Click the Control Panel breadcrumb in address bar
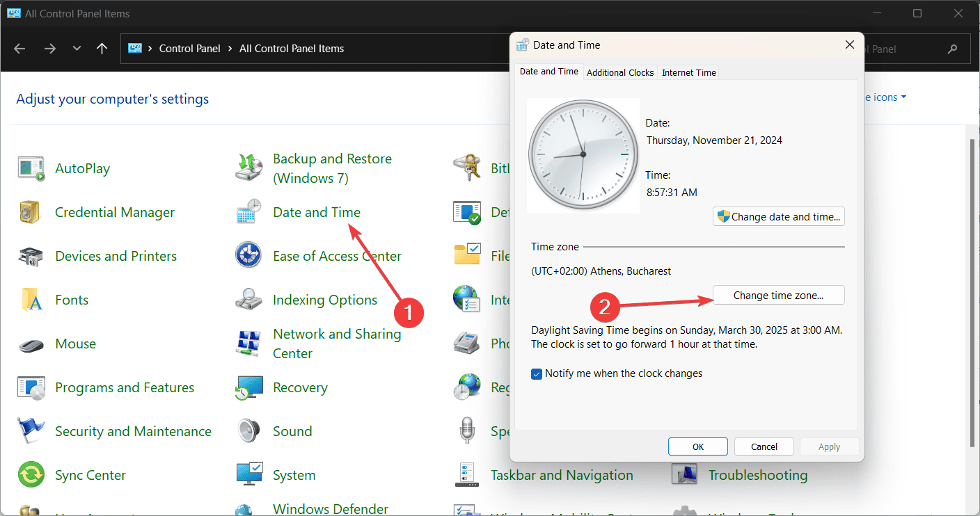 189,49
